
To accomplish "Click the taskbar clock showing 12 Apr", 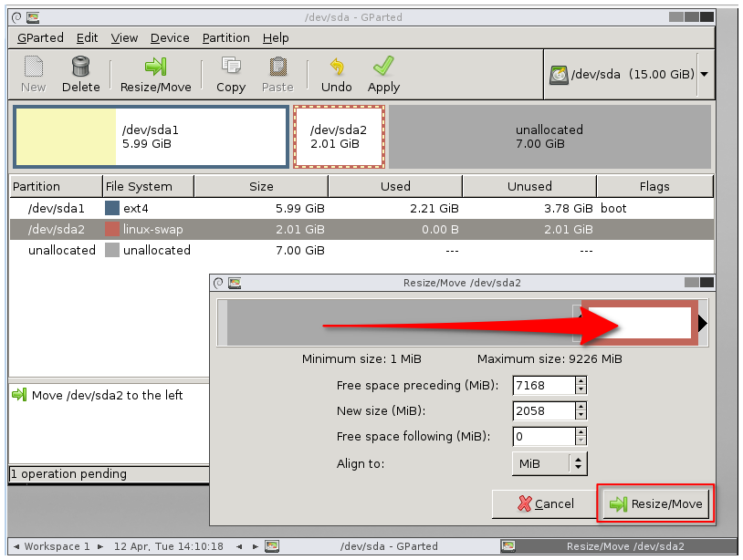I will pos(169,546).
